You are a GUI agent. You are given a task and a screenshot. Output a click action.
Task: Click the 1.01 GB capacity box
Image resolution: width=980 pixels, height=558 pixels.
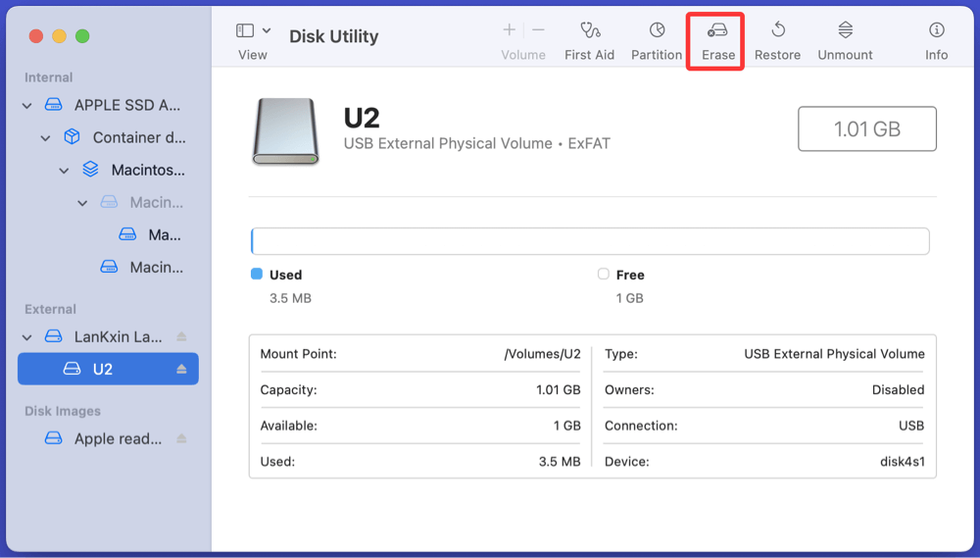pyautogui.click(x=866, y=129)
